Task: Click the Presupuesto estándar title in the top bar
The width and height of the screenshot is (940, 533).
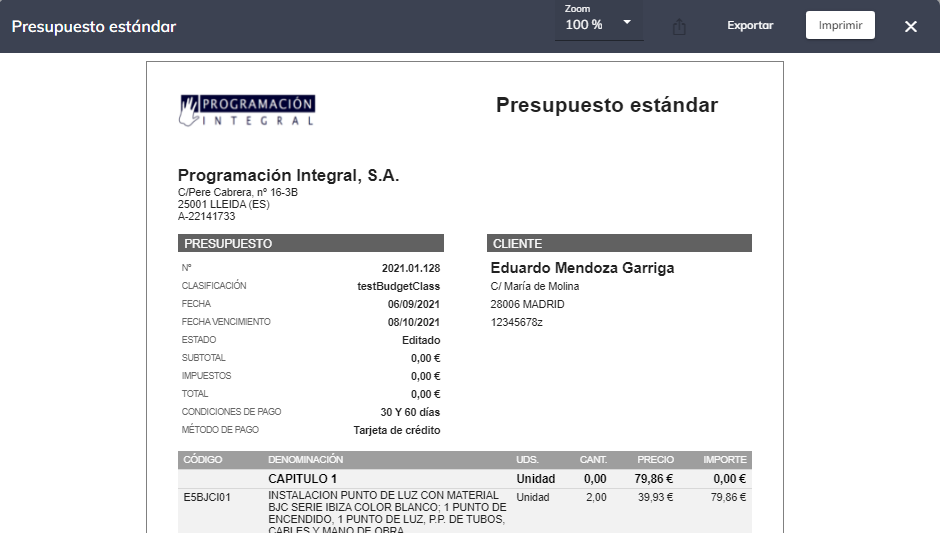Action: click(94, 26)
